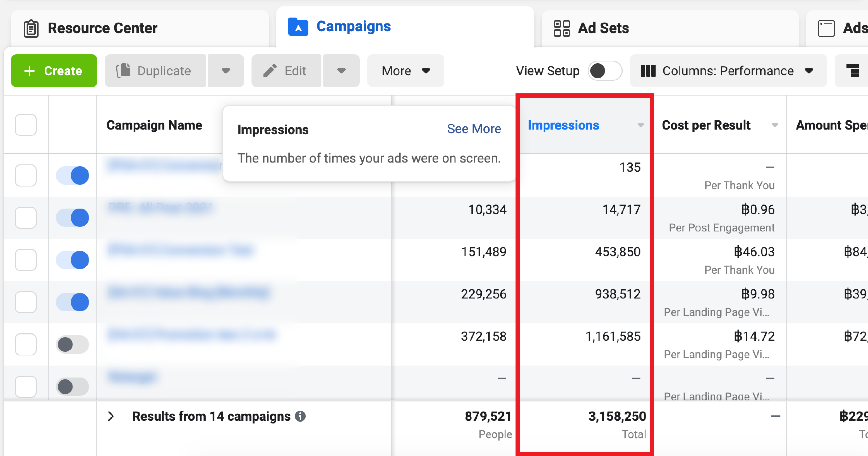Click the Columns bars icon
Viewport: 868px width, 456px height.
pyautogui.click(x=648, y=71)
